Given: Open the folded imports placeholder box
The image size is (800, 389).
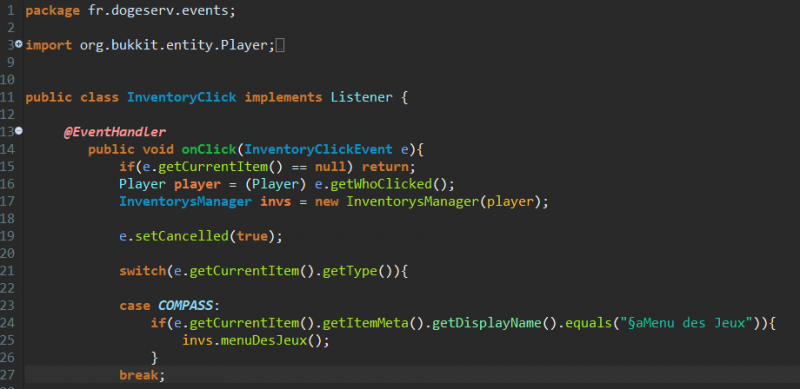Looking at the screenshot, I should coord(280,46).
